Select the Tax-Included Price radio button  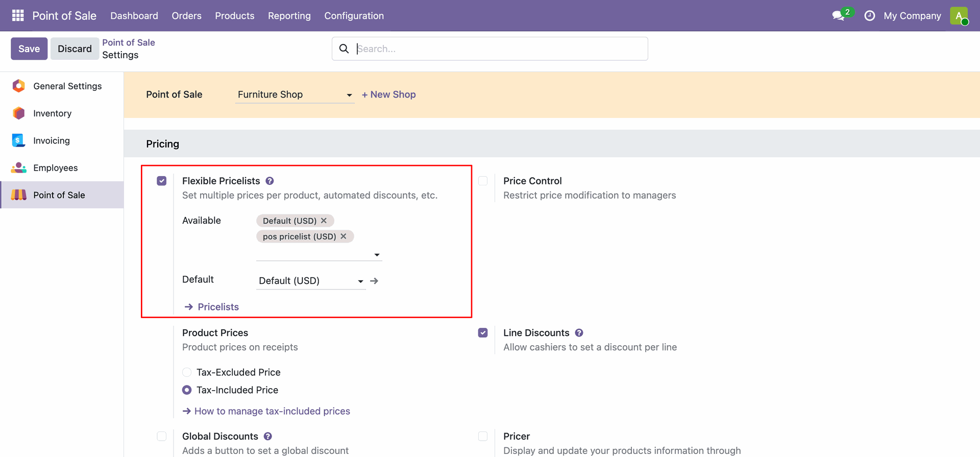[187, 390]
